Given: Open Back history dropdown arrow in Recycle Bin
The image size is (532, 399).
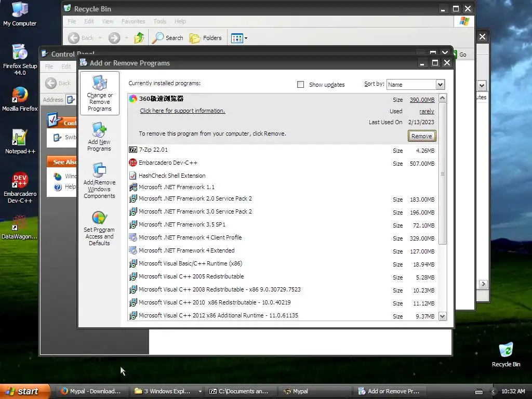Looking at the screenshot, I should [x=100, y=38].
